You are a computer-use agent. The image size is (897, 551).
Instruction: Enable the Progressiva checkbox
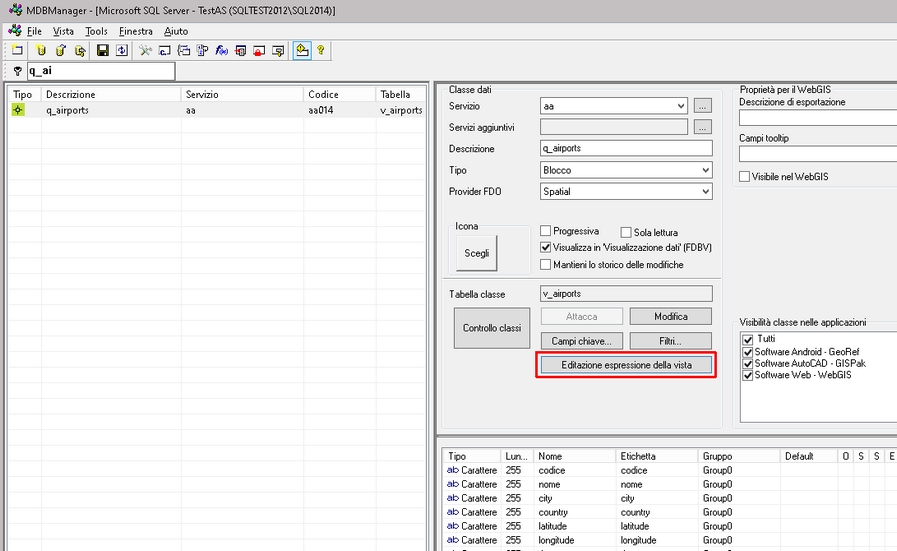click(546, 231)
